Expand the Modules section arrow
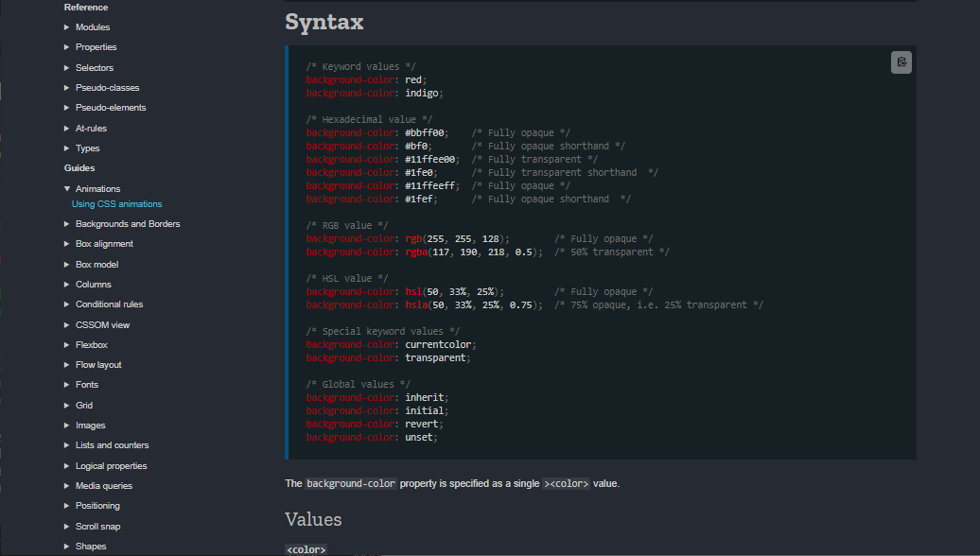This screenshot has width=980, height=556. pos(67,27)
